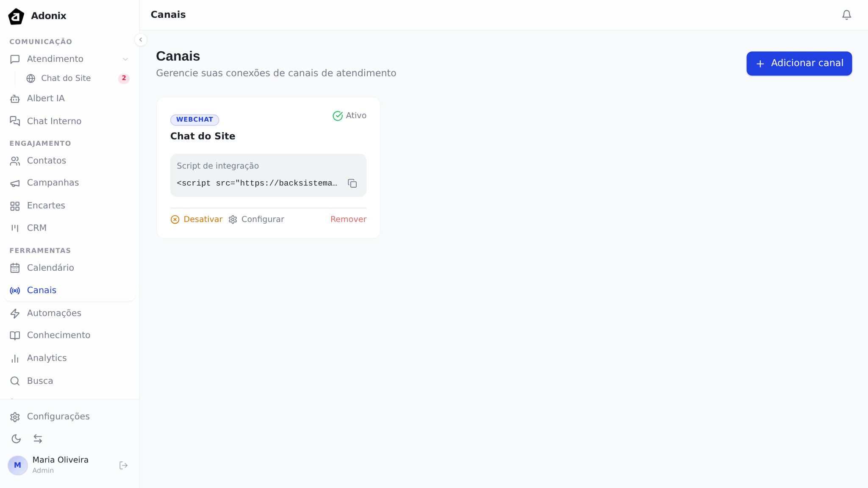This screenshot has height=488, width=868.
Task: Open Busca
Action: click(x=69, y=381)
